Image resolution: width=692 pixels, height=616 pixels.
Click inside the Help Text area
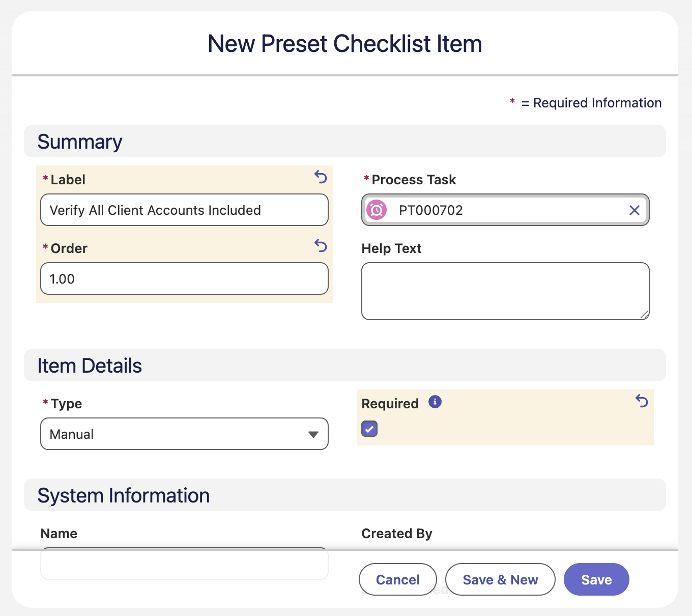pyautogui.click(x=505, y=291)
